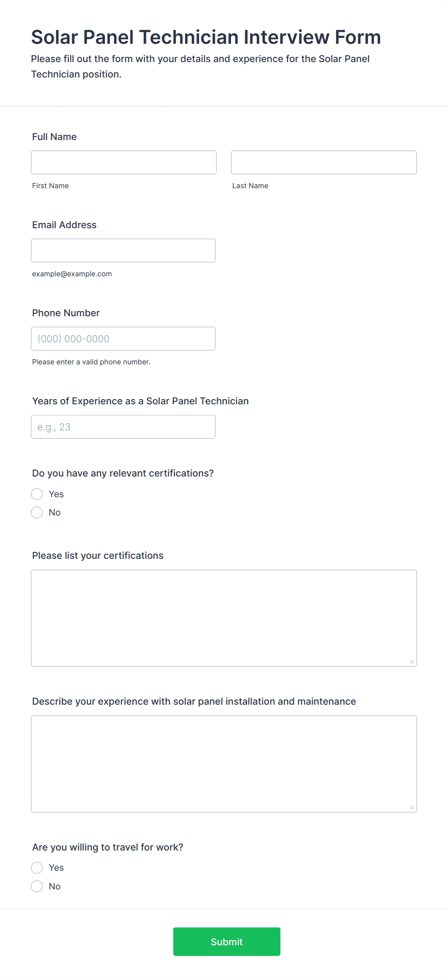Screen dimensions: 448x980
Task: Click the Email Address label
Action: point(65,225)
